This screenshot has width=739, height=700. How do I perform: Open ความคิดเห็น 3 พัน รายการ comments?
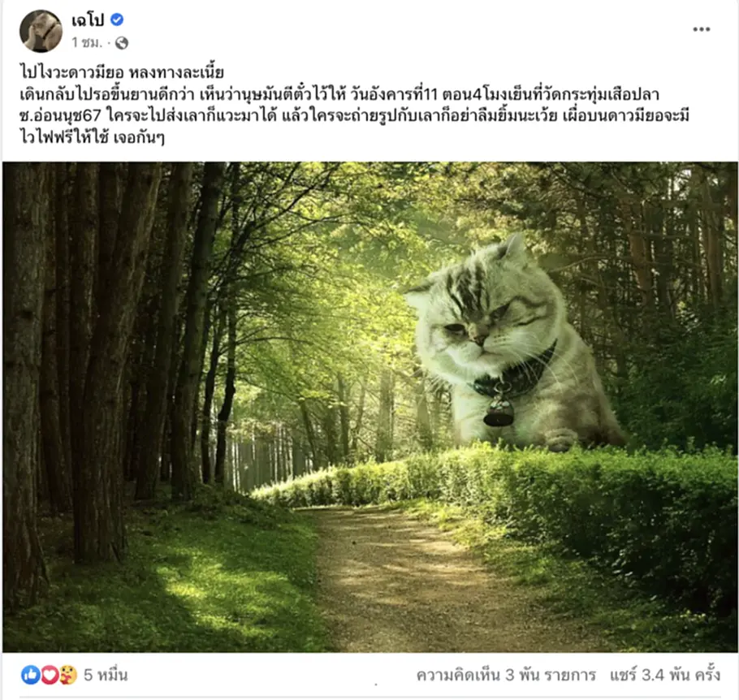point(506,675)
